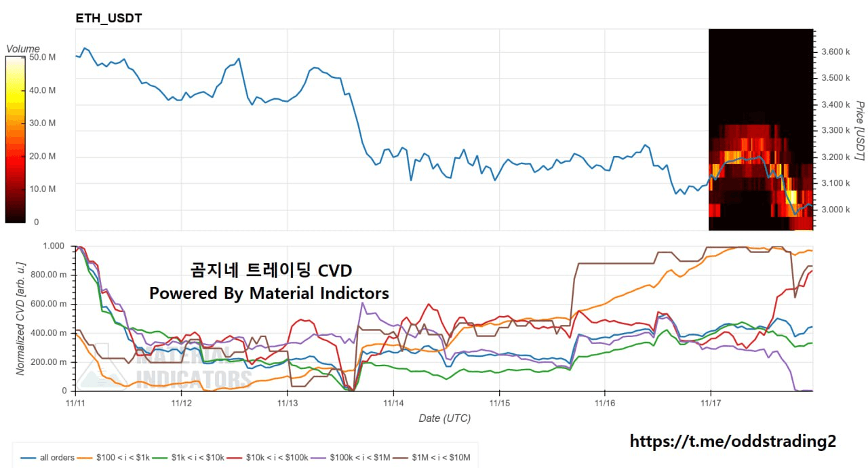Viewport: 868px width, 468px height.
Task: Click the Material Indicators watermark logo
Action: click(170, 370)
